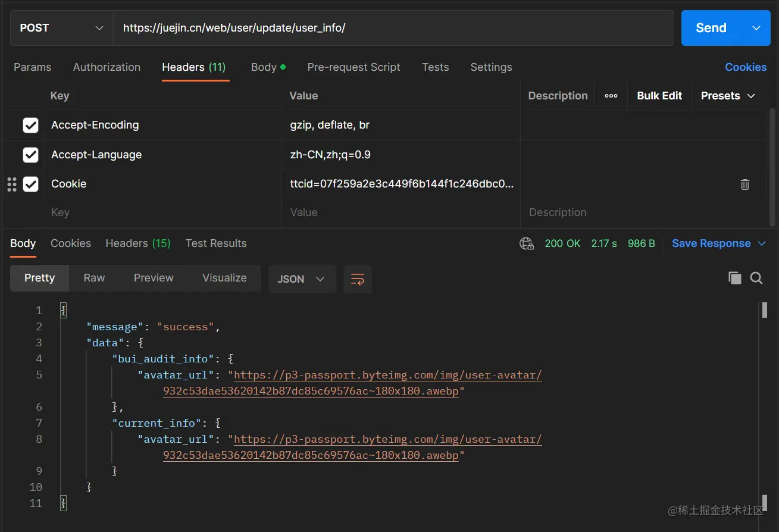Open the bui_audit_info avatar_url link

coord(387,375)
